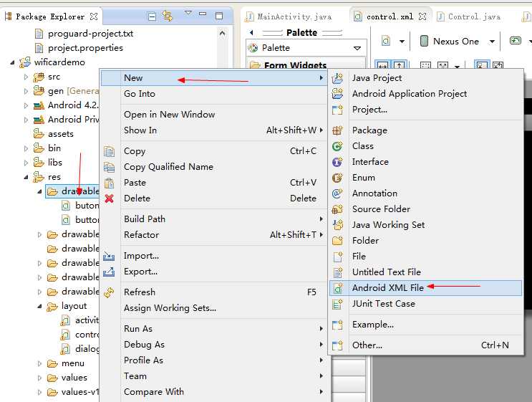Screen dimensions: 532x402
Task: Choose Go Into from context menu
Action: pos(214,94)
